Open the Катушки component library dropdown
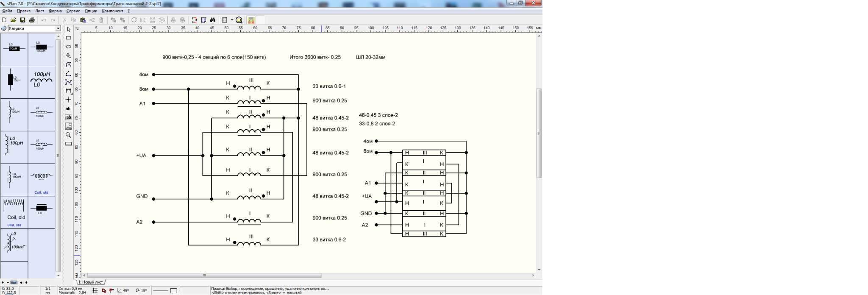This screenshot has width=868, height=295. click(58, 28)
